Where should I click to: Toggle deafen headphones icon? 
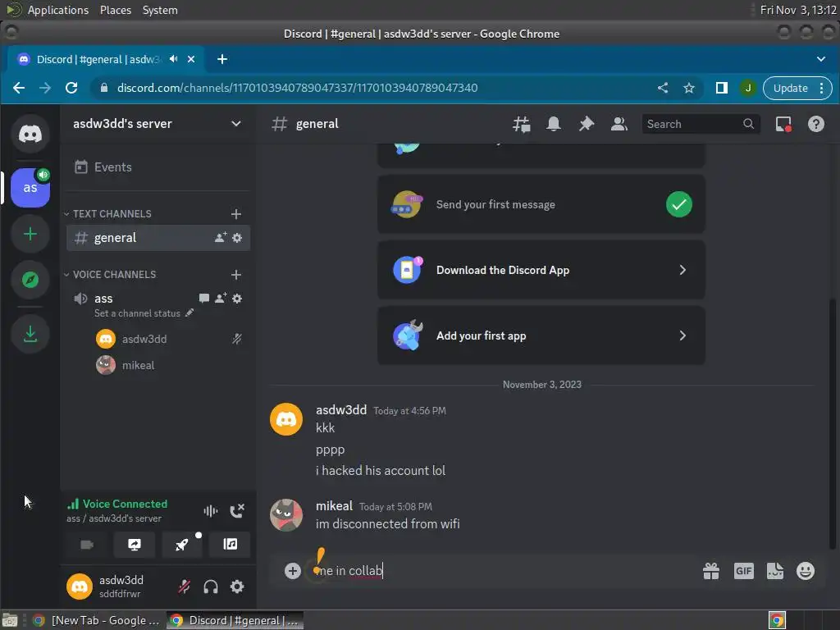[211, 587]
